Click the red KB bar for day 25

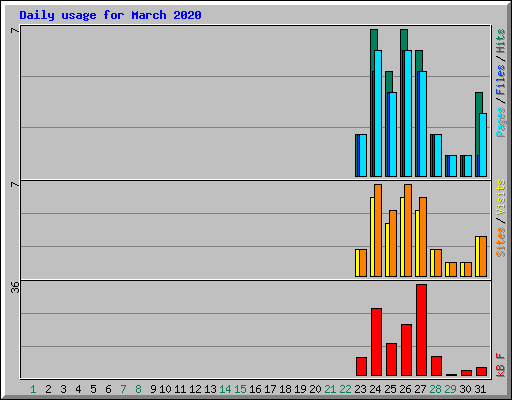tap(391, 360)
